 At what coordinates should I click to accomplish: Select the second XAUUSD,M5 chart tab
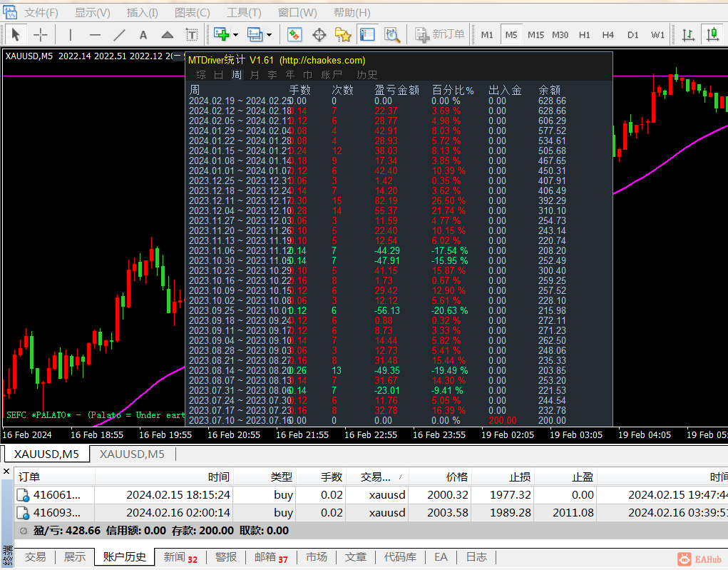(x=132, y=454)
